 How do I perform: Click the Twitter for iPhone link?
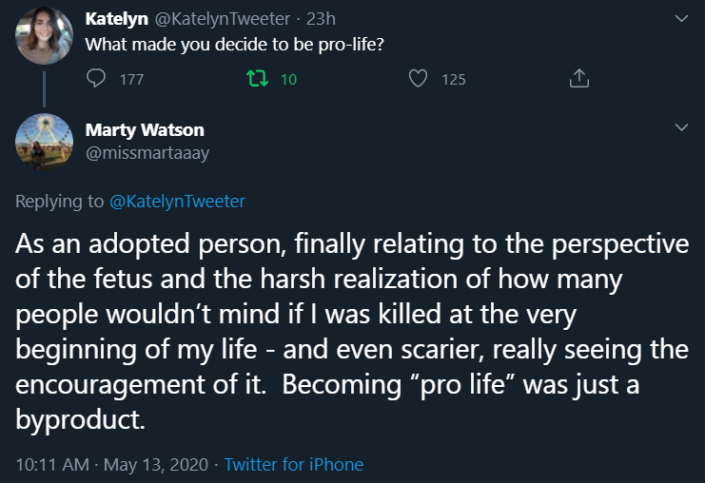pyautogui.click(x=294, y=464)
